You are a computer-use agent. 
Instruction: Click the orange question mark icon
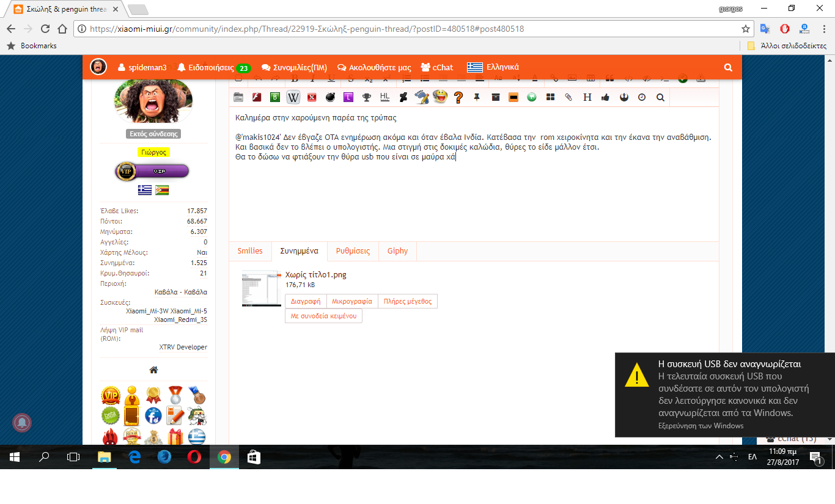click(x=458, y=97)
